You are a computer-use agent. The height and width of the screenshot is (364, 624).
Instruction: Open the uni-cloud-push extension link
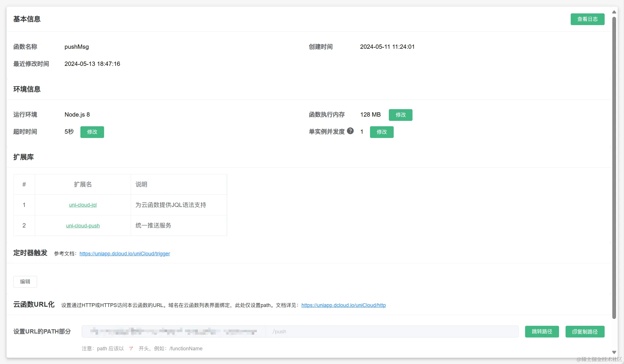[x=83, y=226]
